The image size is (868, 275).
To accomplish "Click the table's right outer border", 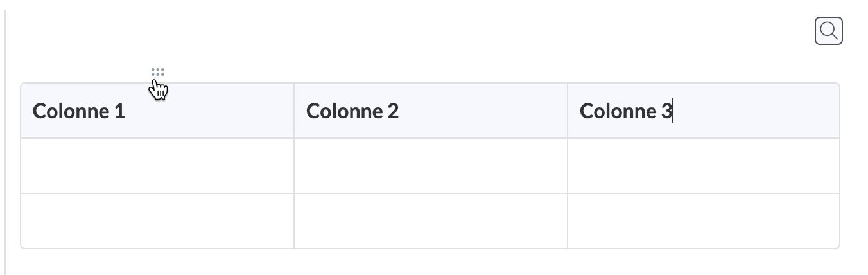I will tap(839, 166).
